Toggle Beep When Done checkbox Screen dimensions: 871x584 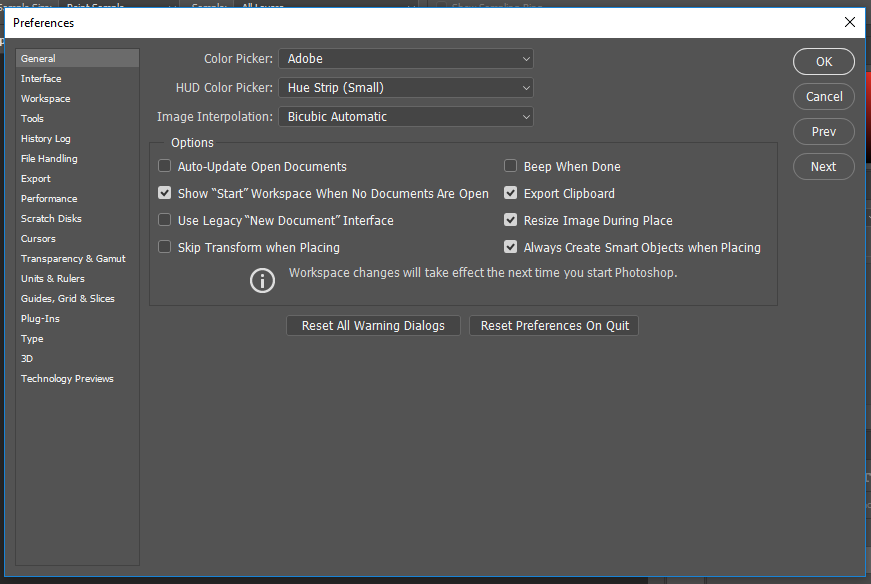[511, 167]
